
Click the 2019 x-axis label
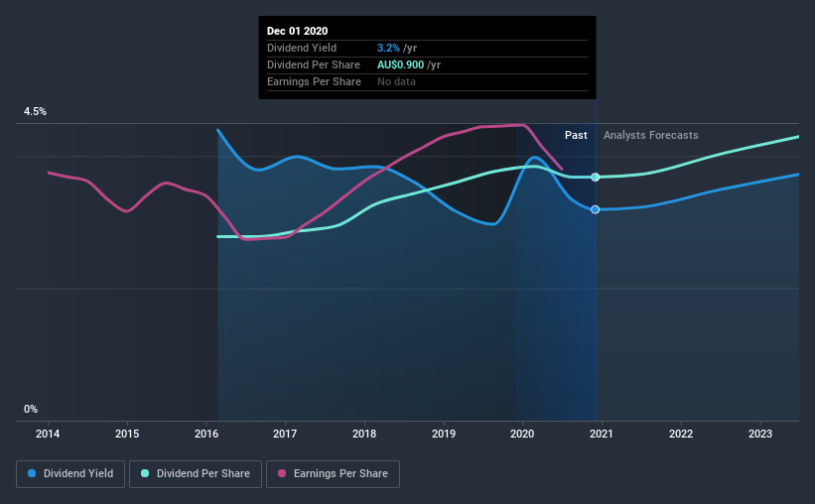click(x=444, y=434)
